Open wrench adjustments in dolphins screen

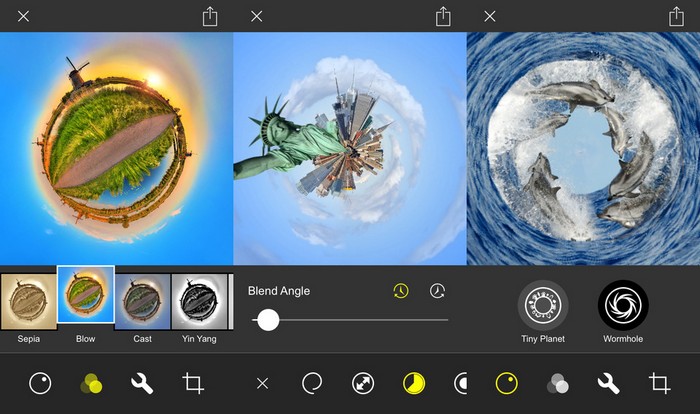pyautogui.click(x=608, y=383)
